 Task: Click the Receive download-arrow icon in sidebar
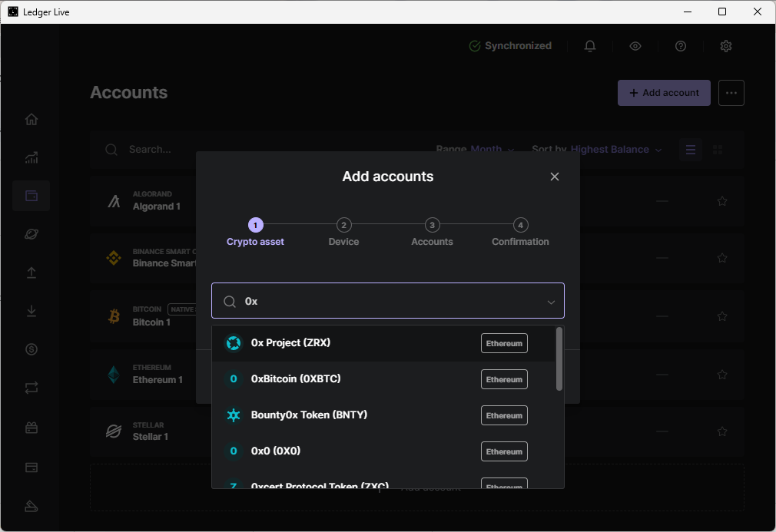click(x=32, y=311)
